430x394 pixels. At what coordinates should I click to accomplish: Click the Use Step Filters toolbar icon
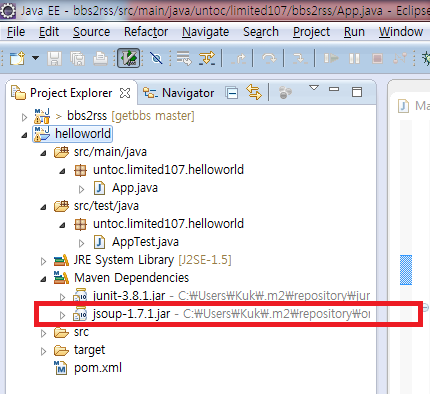tap(207, 58)
